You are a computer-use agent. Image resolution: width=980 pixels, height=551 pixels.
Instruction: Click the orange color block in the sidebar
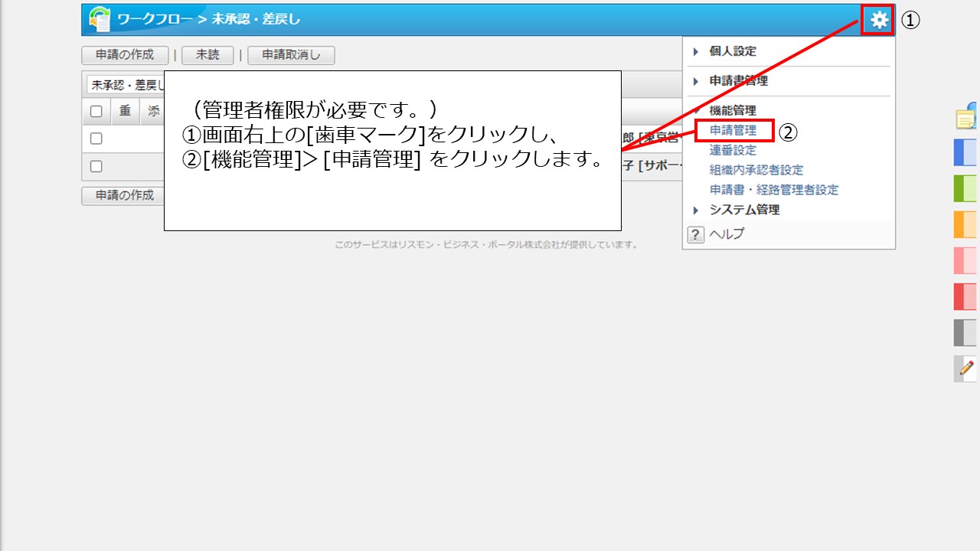(x=965, y=223)
